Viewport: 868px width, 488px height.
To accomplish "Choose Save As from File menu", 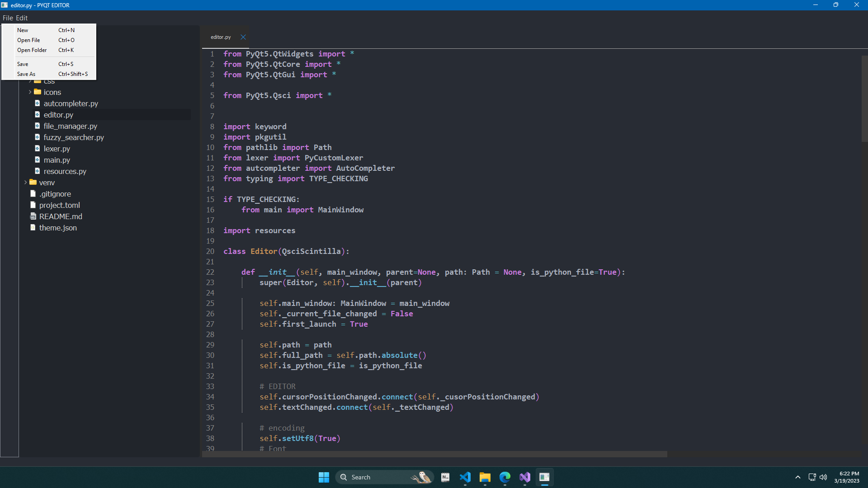I will tap(49, 74).
